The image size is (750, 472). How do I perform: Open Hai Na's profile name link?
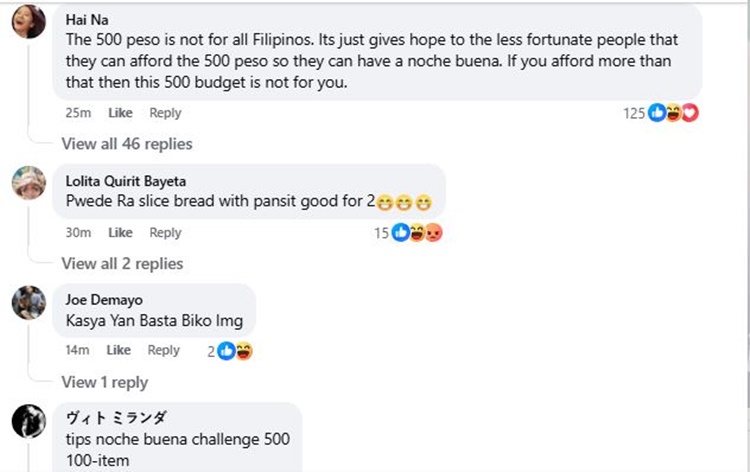click(86, 19)
